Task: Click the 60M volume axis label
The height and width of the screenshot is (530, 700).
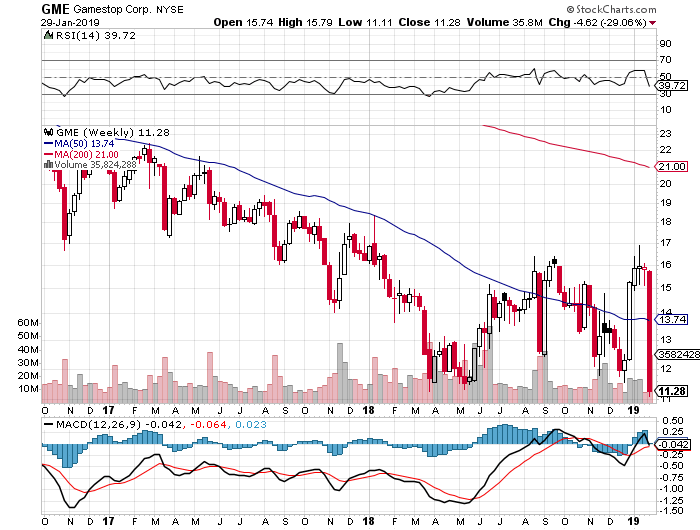Action: point(28,322)
